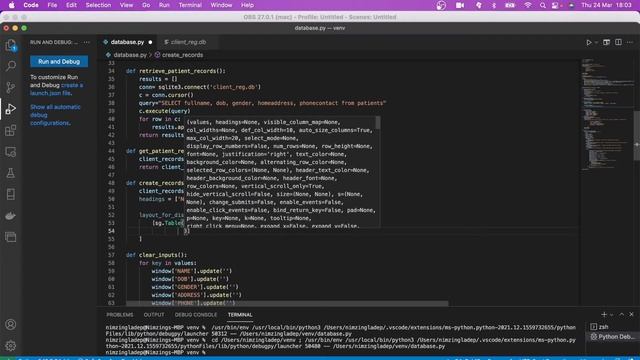The image size is (640, 360).
Task: Open the Code application menu
Action: coord(31,5)
